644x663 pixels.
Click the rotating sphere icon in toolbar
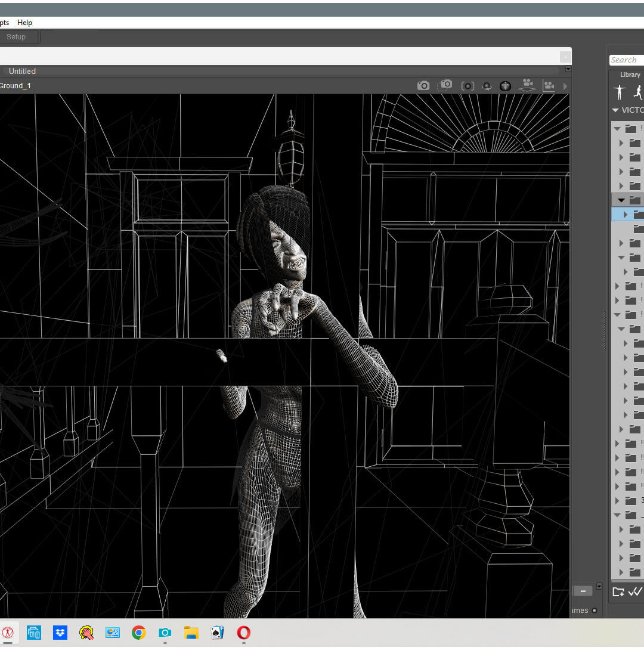487,86
